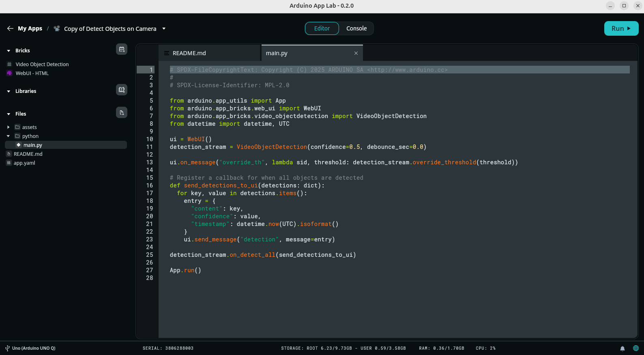
Task: Collapse the Bricks section
Action: 9,51
